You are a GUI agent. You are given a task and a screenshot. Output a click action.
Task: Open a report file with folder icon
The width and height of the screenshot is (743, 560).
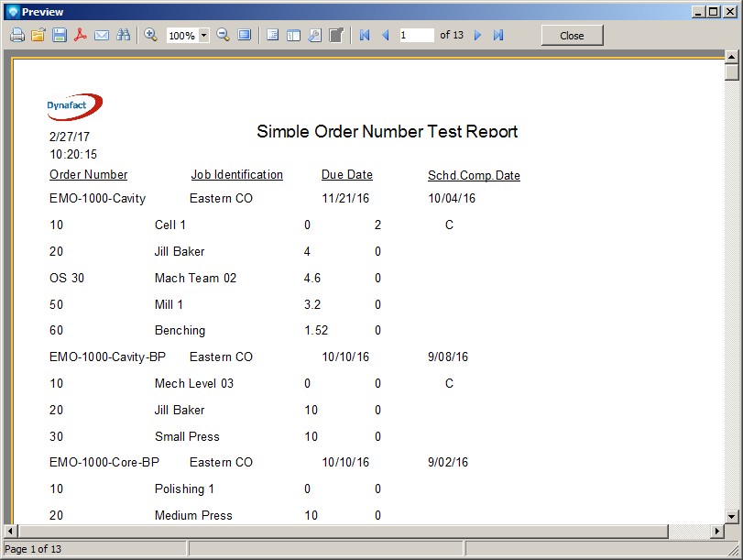click(x=38, y=35)
